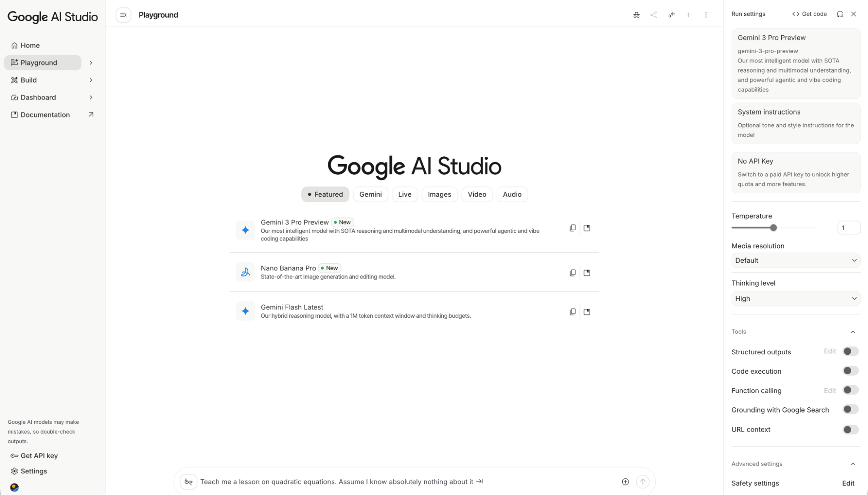Open the Playground sidebar section
The image size is (868, 495).
coord(42,63)
